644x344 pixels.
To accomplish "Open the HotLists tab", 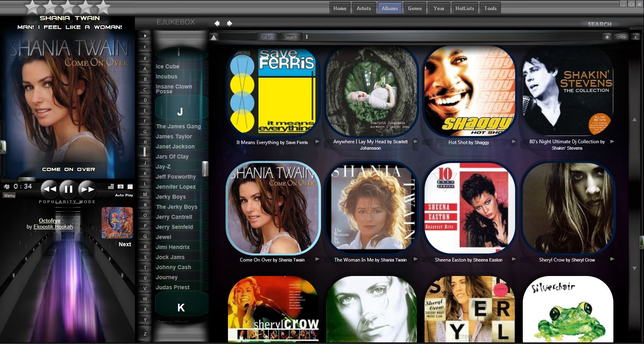I will point(465,8).
